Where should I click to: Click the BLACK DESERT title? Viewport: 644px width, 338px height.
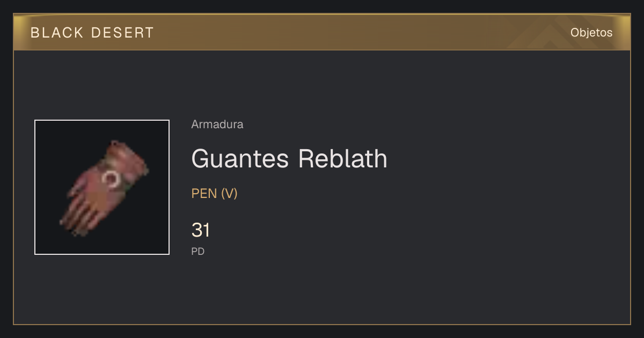92,33
